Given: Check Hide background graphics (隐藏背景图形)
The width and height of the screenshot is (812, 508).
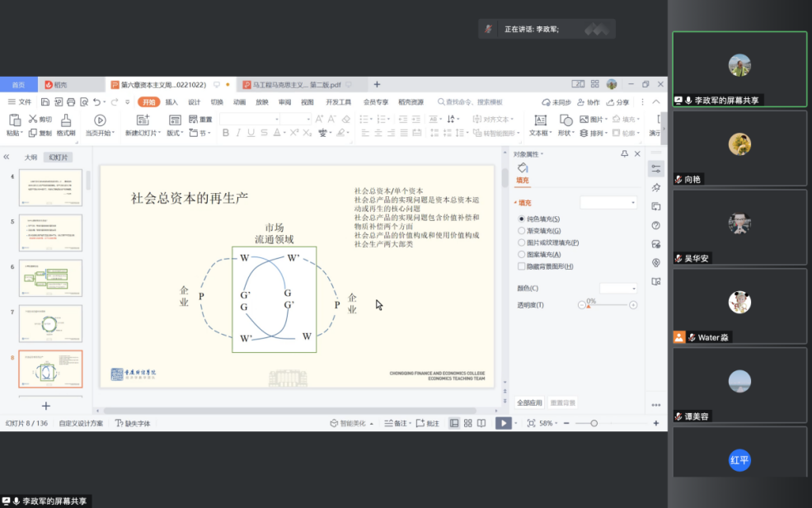Looking at the screenshot, I should pos(522,266).
